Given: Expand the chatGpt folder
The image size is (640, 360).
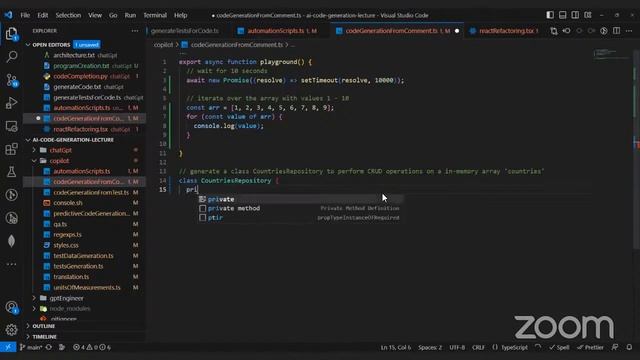Looking at the screenshot, I should coord(60,150).
